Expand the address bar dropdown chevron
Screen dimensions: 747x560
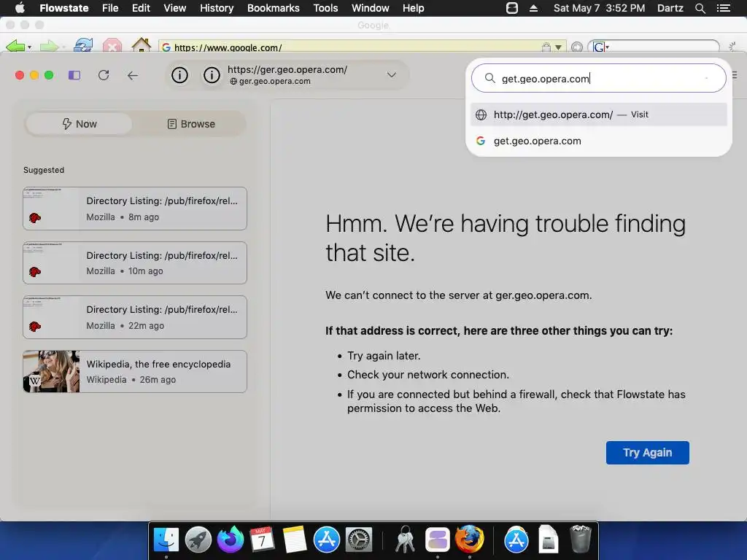tap(392, 75)
